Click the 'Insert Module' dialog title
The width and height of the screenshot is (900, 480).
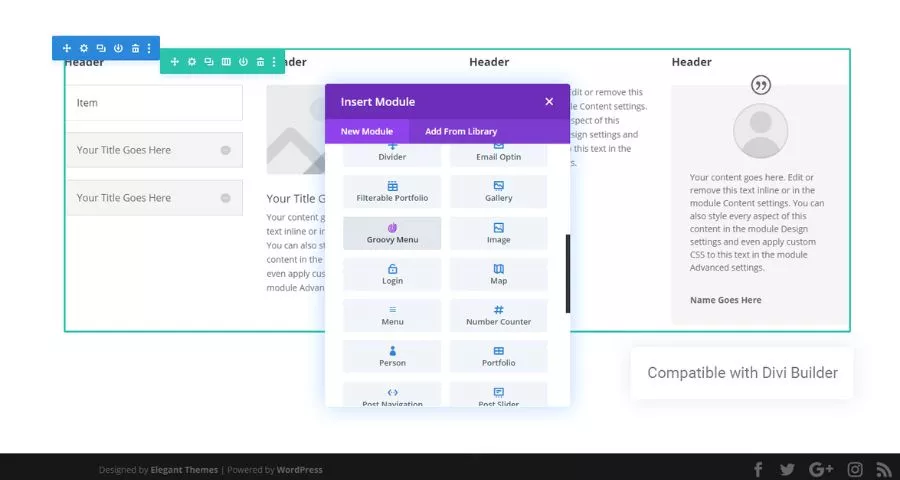coord(378,102)
